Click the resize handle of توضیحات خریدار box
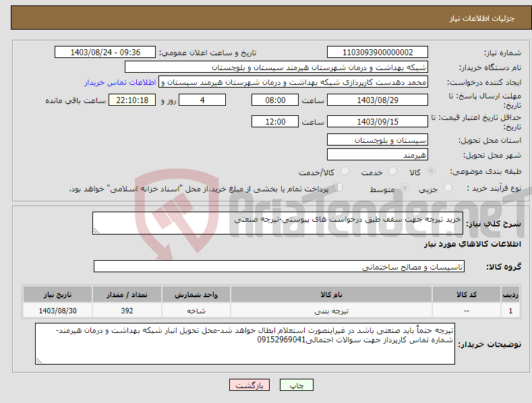532x403 pixels. (x=39, y=361)
